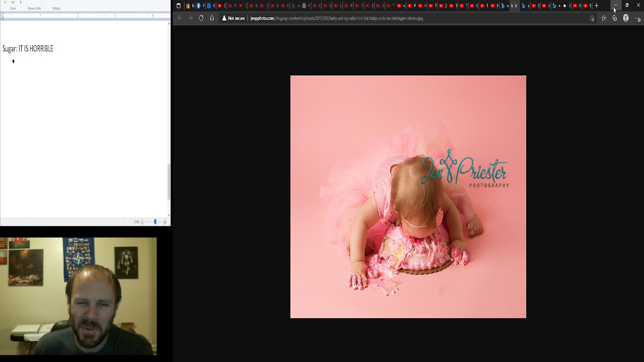This screenshot has width=644, height=362.
Task: Click the Not secure site warning
Action: pos(233,18)
